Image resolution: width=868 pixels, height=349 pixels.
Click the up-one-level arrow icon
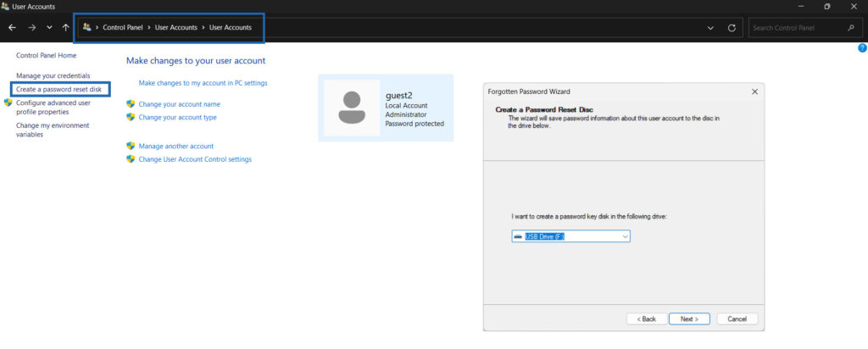click(x=66, y=28)
